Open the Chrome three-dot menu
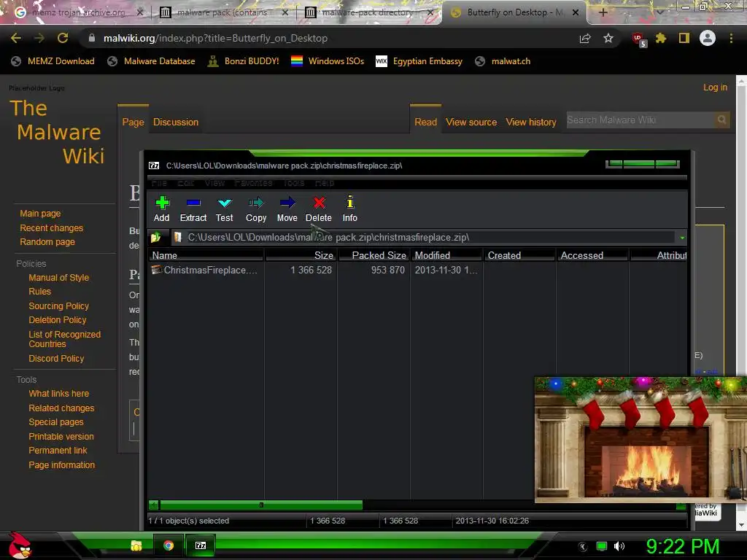This screenshot has width=747, height=560. pyautogui.click(x=731, y=38)
